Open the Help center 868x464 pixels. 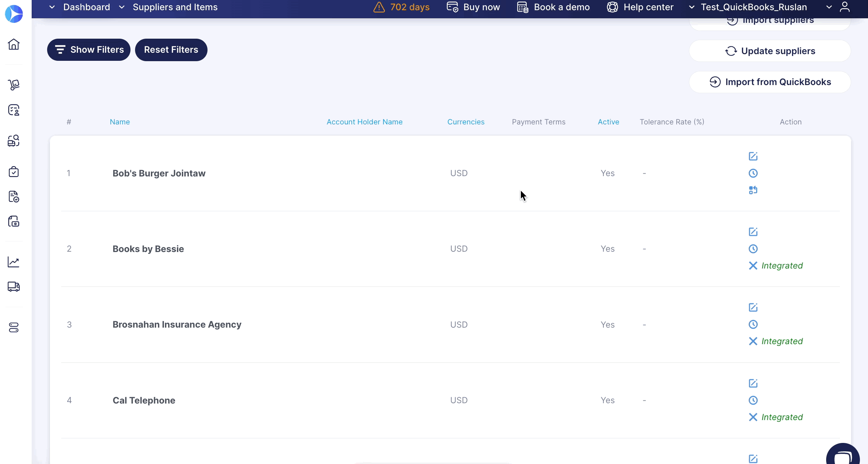pos(640,7)
